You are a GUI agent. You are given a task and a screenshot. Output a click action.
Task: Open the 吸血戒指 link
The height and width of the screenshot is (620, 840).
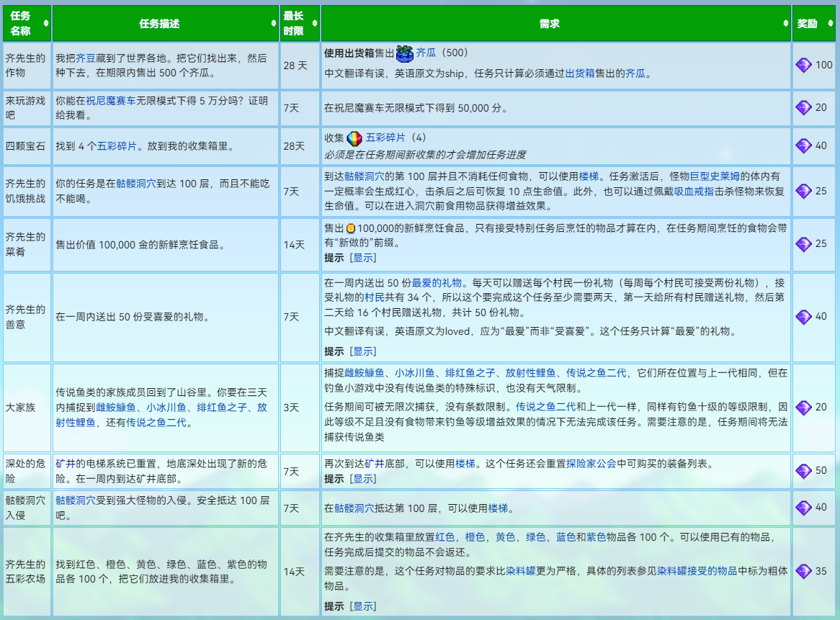pos(694,191)
